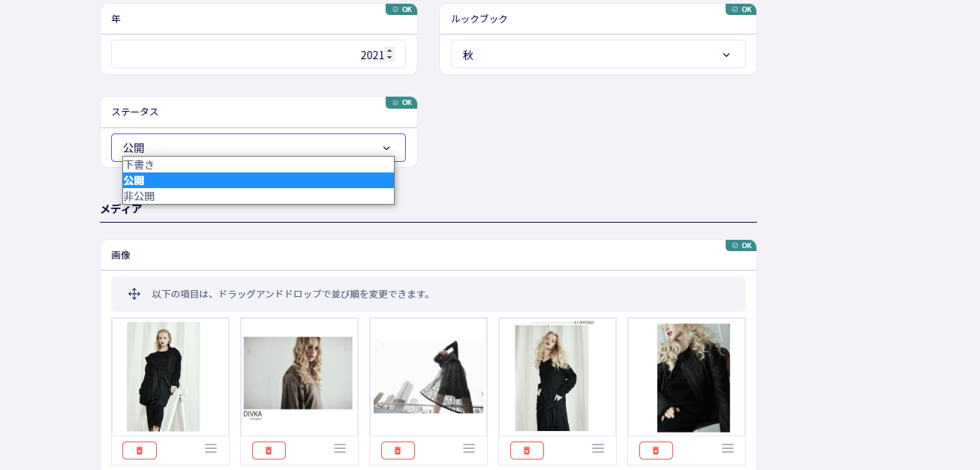Screen dimensions: 980x470
Task: Delete the first image with the black coat
Action: [140, 451]
